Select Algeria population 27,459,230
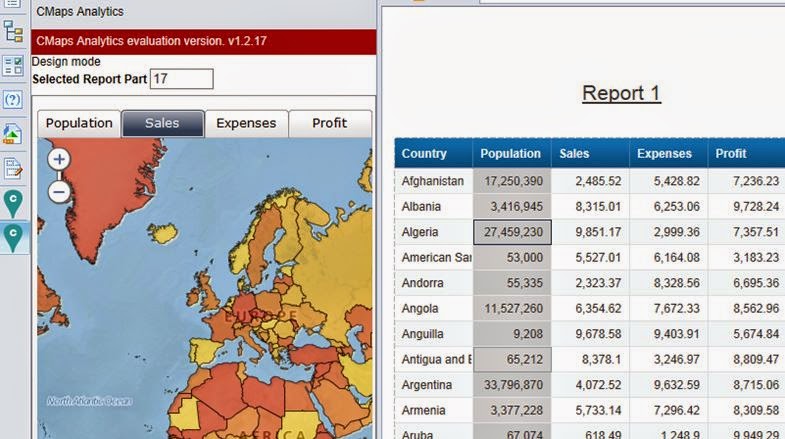The height and width of the screenshot is (439, 785). [x=512, y=232]
